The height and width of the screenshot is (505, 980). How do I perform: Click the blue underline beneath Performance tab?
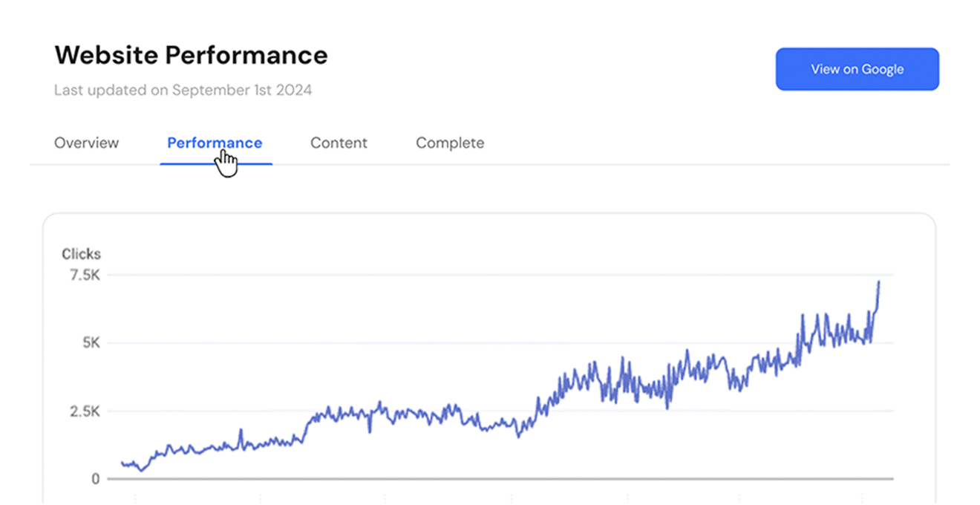tap(216, 163)
